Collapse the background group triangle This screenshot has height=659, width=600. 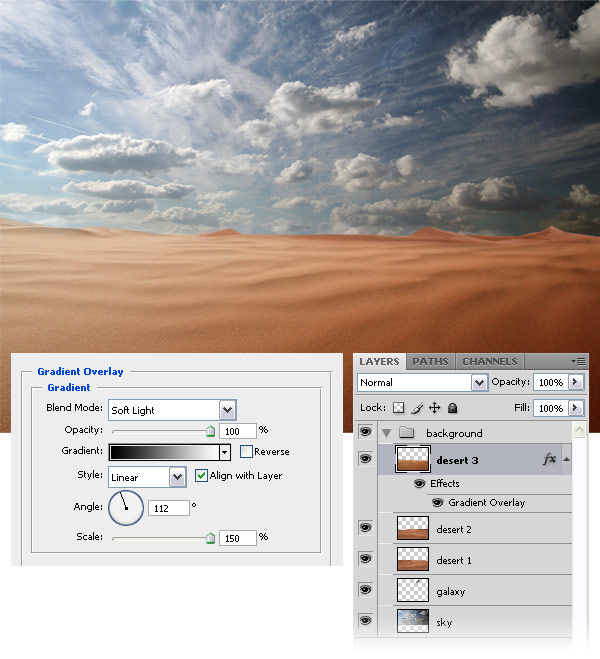coord(387,433)
